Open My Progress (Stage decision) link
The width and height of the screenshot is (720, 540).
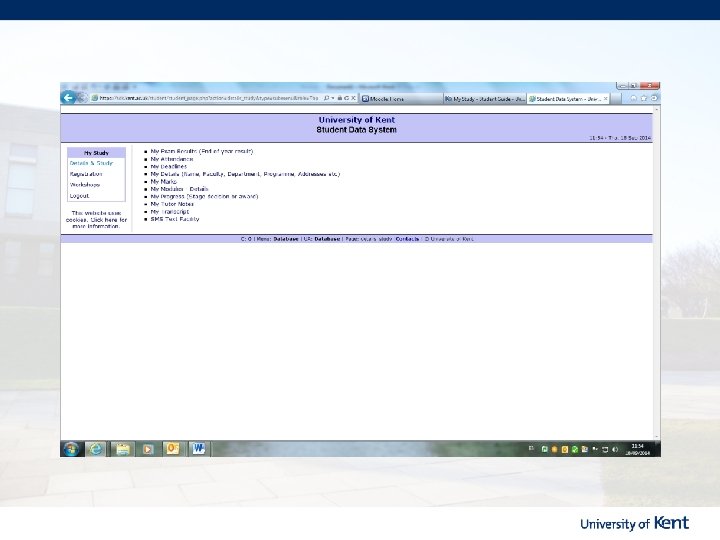click(x=204, y=196)
